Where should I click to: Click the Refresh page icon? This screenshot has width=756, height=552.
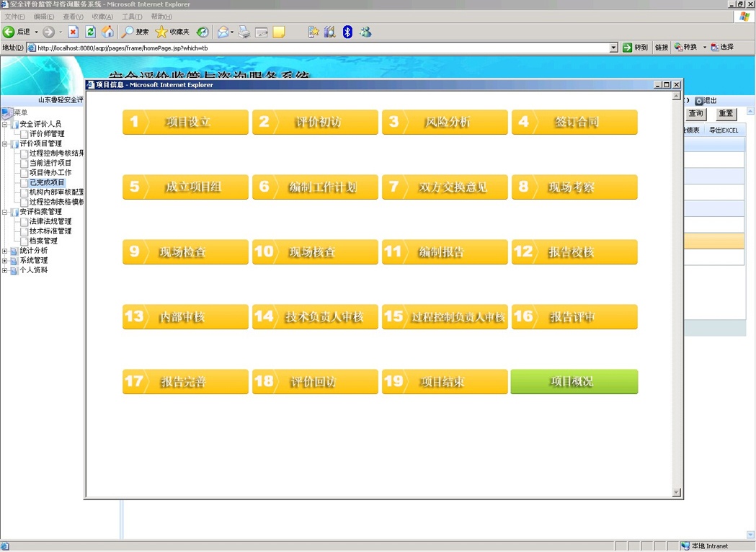click(x=90, y=32)
